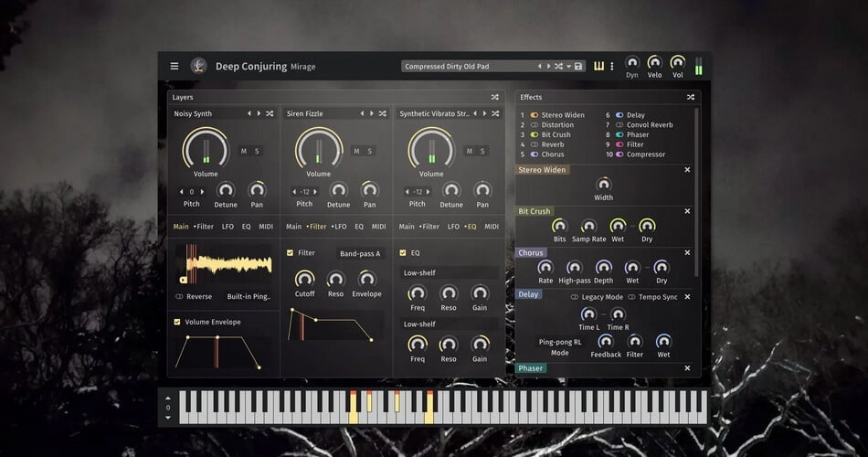The image size is (868, 457).
Task: Enable the Reverb effect switch
Action: pos(535,144)
